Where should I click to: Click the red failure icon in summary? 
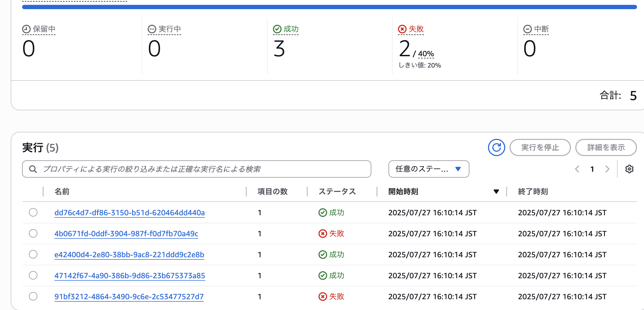pyautogui.click(x=402, y=29)
